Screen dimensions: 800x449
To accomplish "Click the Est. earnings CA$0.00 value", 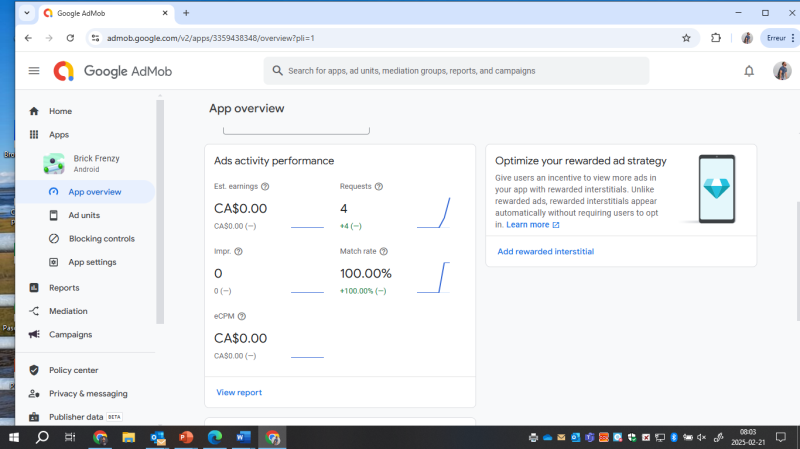I will tap(240, 209).
